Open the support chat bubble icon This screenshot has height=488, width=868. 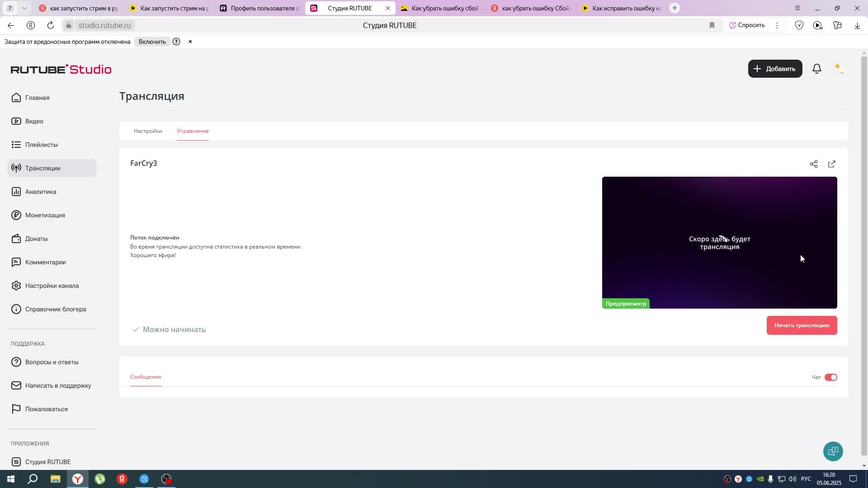[x=833, y=451]
